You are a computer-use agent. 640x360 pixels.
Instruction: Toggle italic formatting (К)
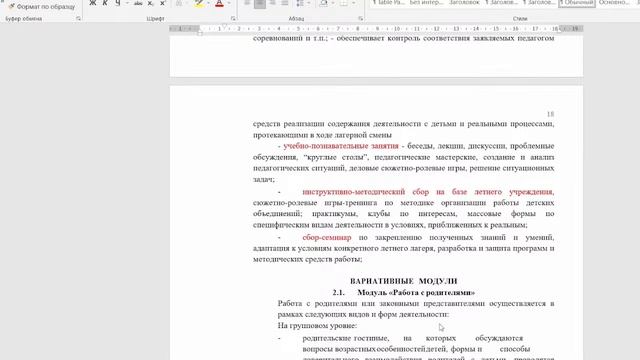pyautogui.click(x=105, y=3)
